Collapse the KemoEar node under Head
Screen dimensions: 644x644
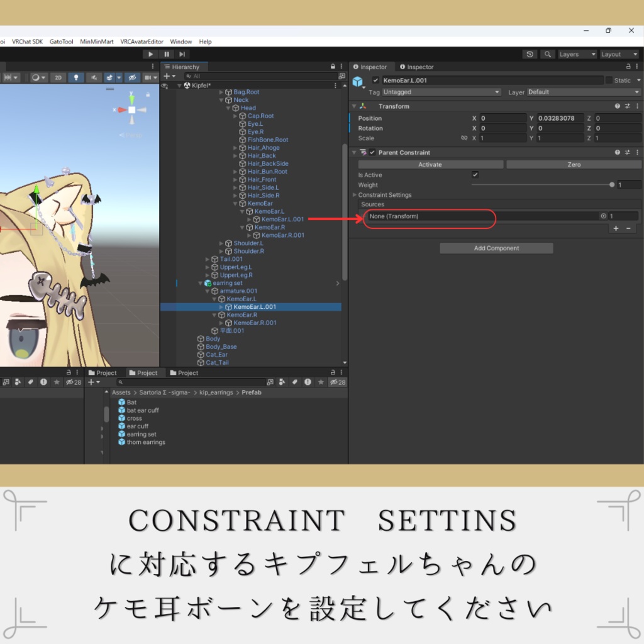pos(235,204)
